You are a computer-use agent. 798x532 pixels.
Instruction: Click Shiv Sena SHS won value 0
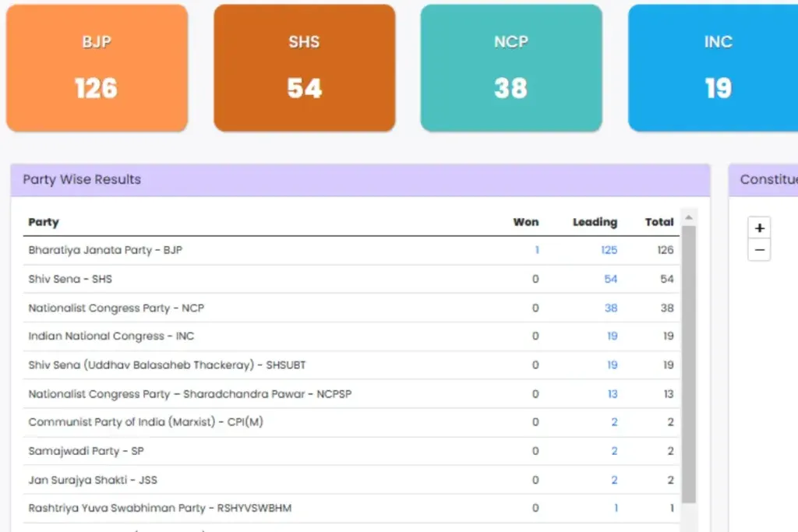535,279
